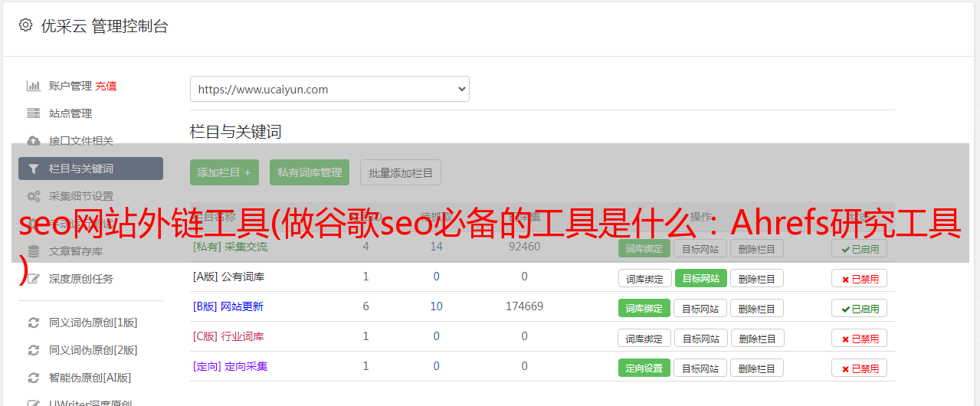The width and height of the screenshot is (980, 406).
Task: Click the cloud upload icon for 接口文件相关
Action: (33, 141)
